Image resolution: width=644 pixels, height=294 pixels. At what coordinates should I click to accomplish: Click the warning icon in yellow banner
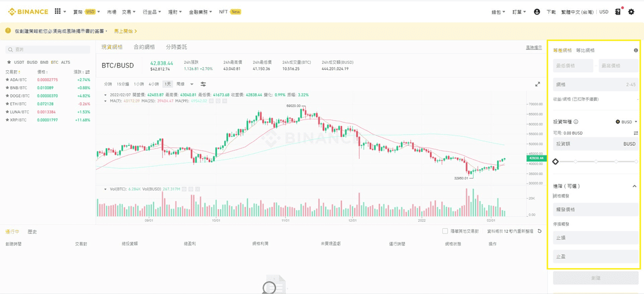8,31
